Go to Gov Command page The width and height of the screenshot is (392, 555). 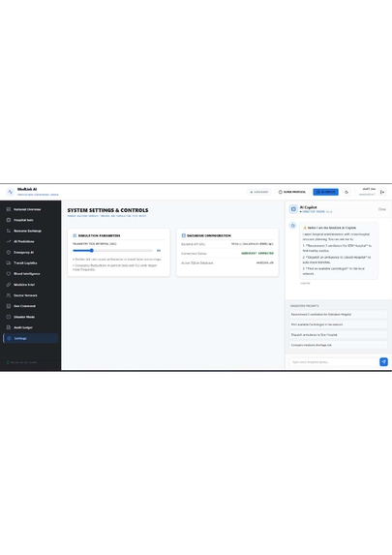pos(30,306)
